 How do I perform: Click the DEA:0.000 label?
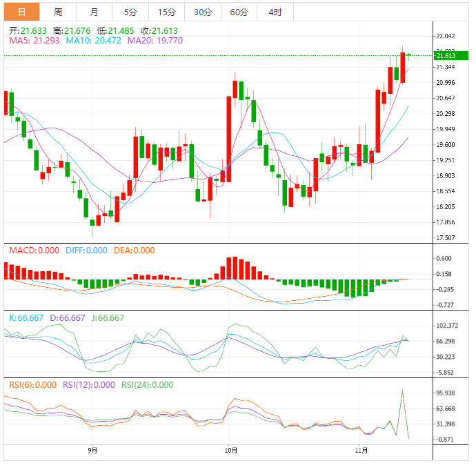[x=135, y=250]
